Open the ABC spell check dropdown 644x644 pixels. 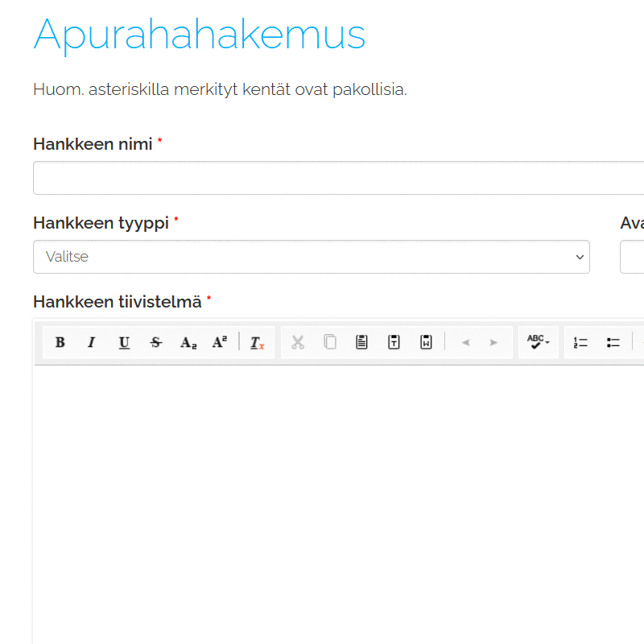coord(539,342)
